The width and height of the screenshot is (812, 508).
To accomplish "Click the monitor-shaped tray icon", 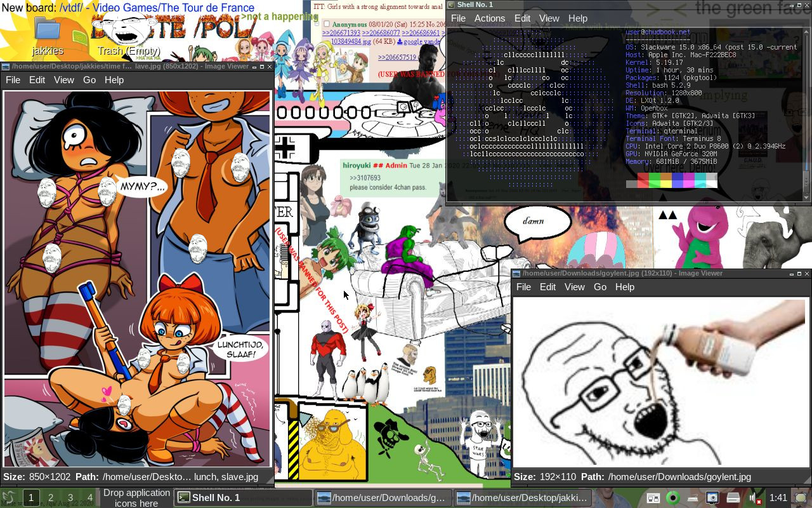I will point(713,498).
